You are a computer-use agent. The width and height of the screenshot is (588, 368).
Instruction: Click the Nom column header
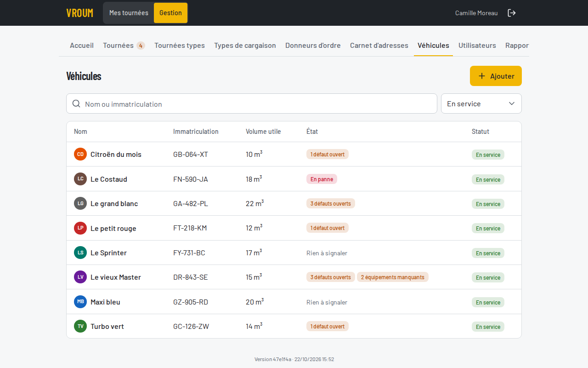tap(80, 132)
